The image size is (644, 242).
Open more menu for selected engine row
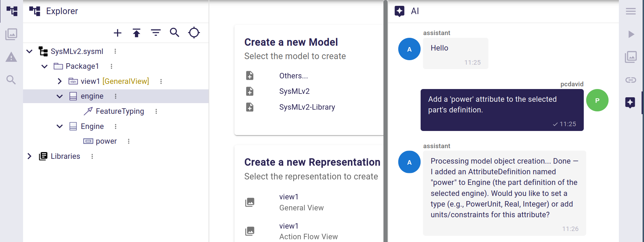116,96
